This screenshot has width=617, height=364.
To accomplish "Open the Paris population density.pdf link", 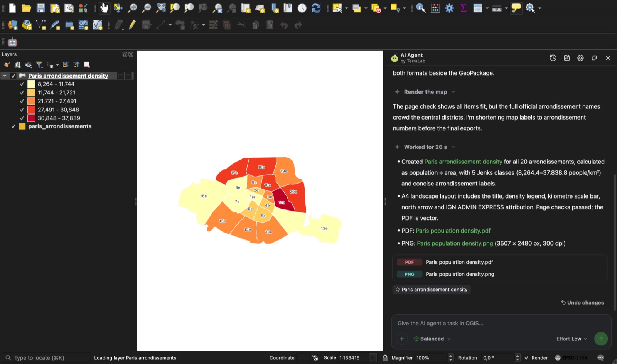I will [453, 231].
